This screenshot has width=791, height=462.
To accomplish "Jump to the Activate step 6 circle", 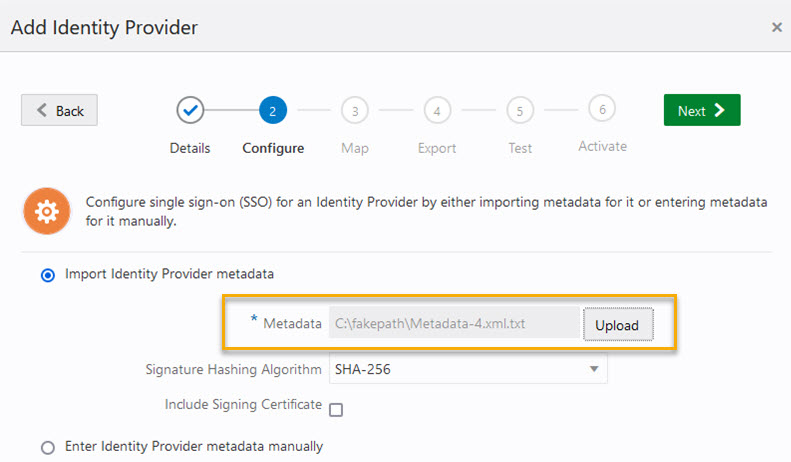I will (602, 108).
